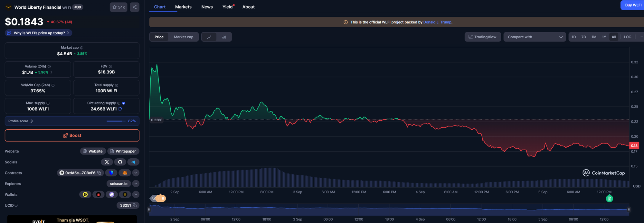644x223 pixels.
Task: Click the FDV info icon
Action: point(110,67)
